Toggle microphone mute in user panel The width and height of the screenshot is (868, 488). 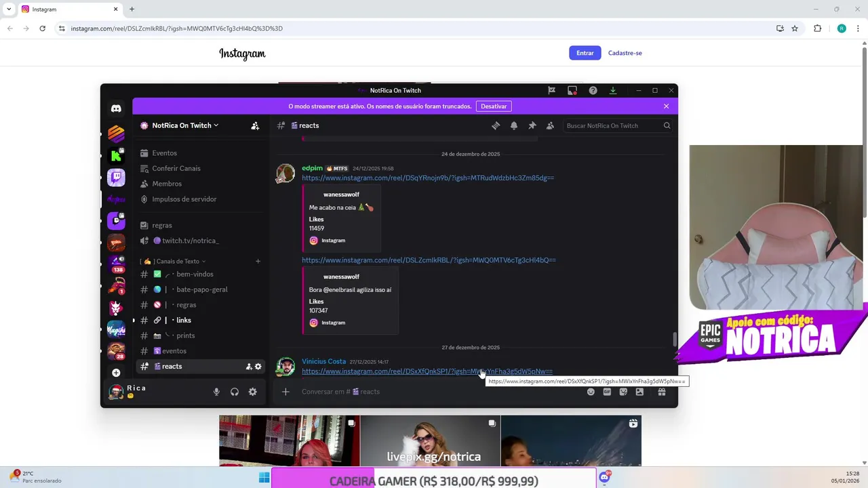(x=216, y=392)
